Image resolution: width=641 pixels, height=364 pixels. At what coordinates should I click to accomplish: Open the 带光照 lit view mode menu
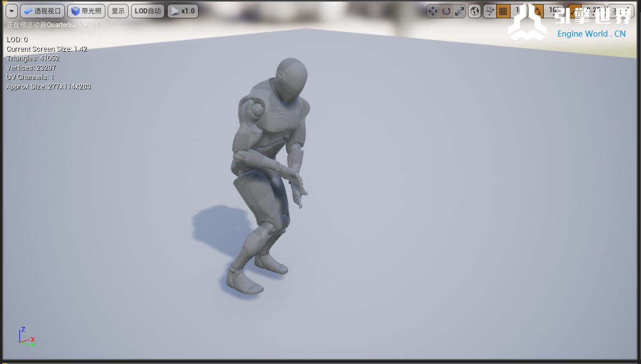tap(86, 11)
